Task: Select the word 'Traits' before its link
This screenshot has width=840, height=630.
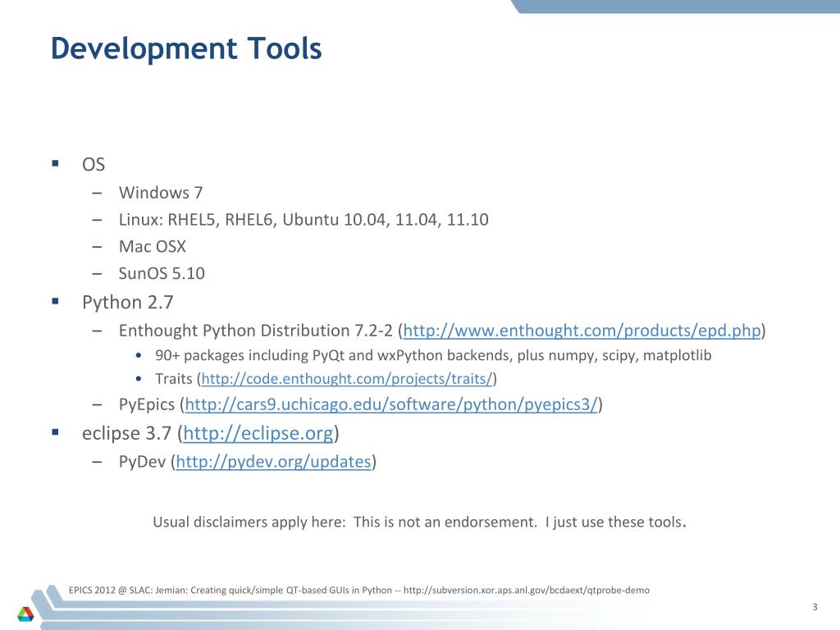Action: (174, 379)
